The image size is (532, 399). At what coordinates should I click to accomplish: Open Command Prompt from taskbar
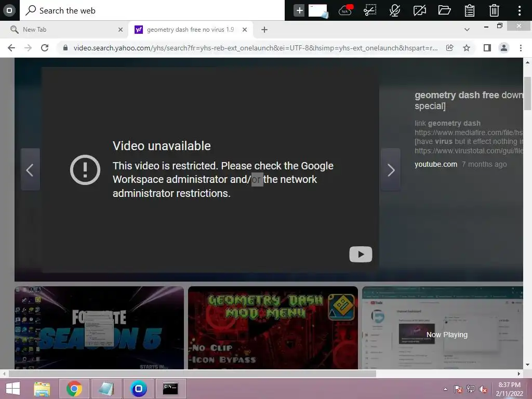(x=170, y=389)
